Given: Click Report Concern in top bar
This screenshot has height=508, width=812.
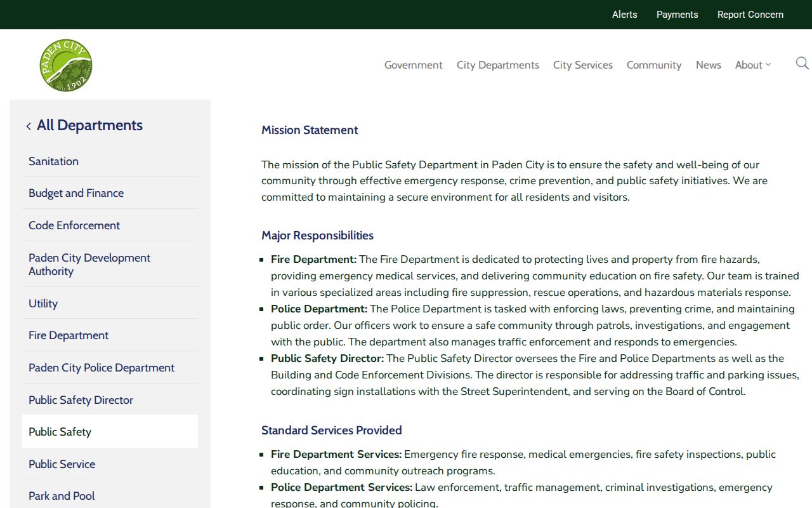Looking at the screenshot, I should pyautogui.click(x=750, y=15).
